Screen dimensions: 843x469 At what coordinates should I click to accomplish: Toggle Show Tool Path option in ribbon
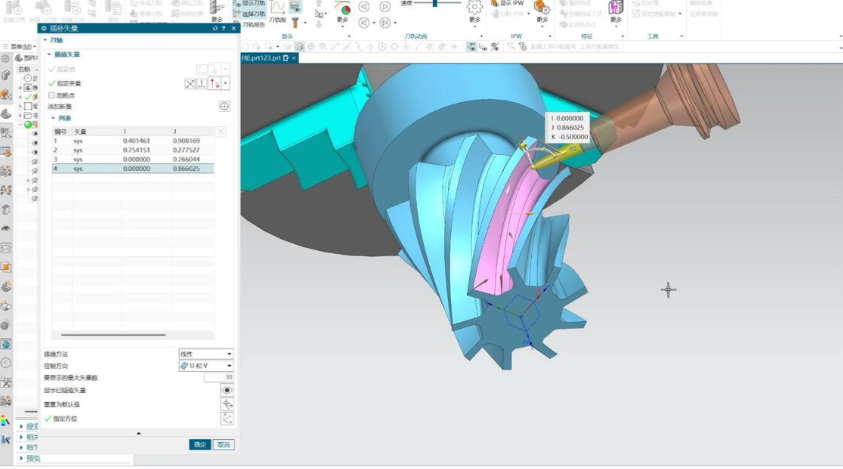click(x=249, y=3)
